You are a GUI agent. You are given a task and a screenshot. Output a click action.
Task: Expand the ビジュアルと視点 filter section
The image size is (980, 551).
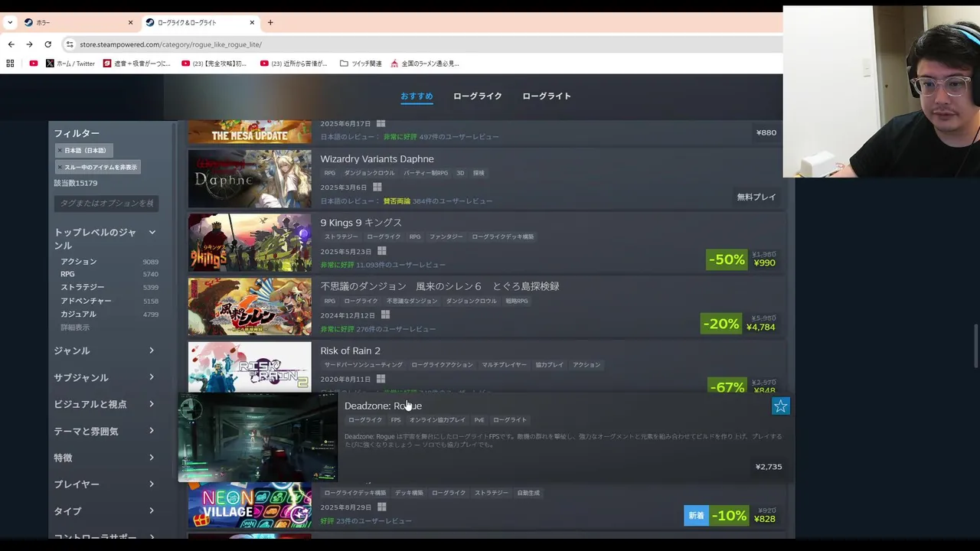coord(105,404)
